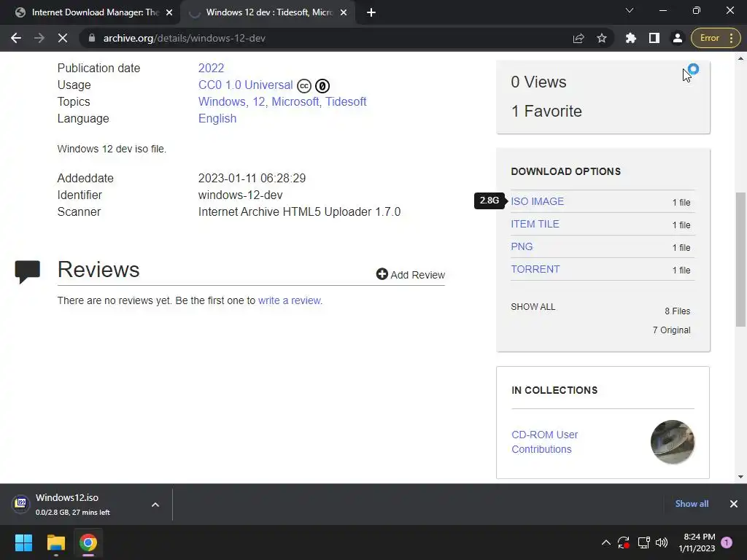This screenshot has height=560, width=747.
Task: Open the tab search chevron
Action: click(x=630, y=10)
